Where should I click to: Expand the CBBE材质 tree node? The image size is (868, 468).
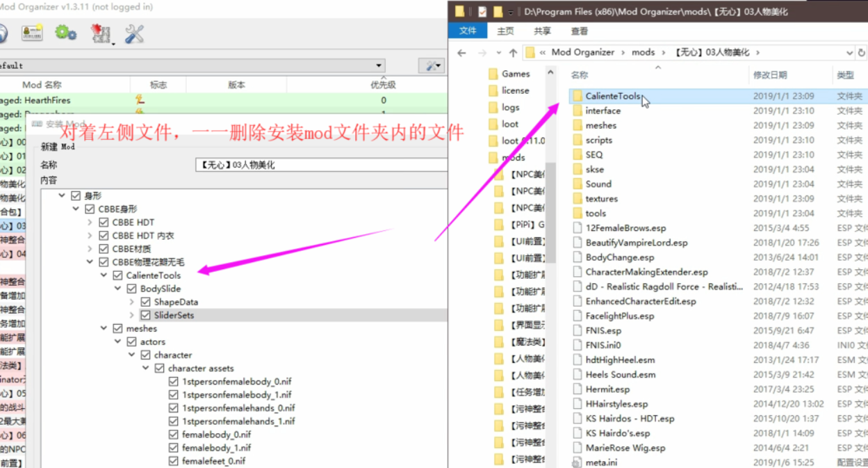90,249
